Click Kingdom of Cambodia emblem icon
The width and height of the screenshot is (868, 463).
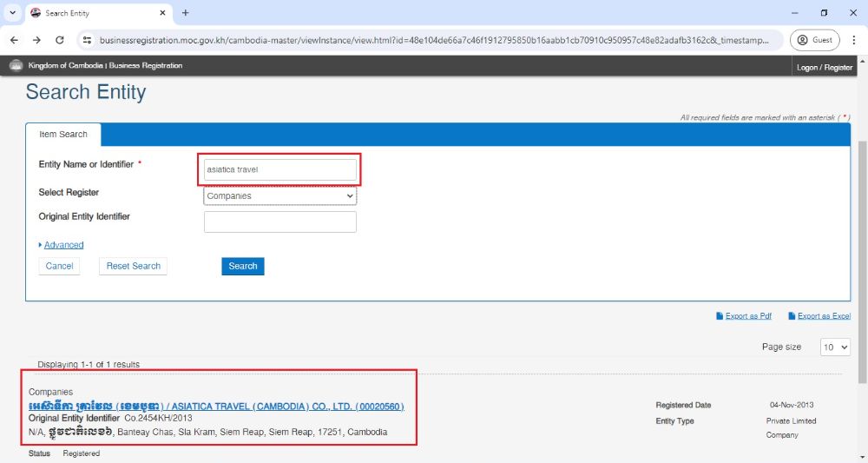point(16,65)
